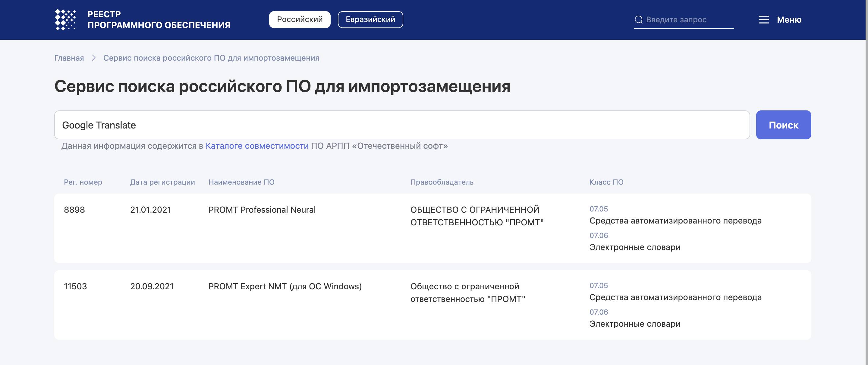The height and width of the screenshot is (365, 868).
Task: Click rights holder 'ОБЩЕСТВО С ОГРАНИЧЕННОЙ ОТВЕТСТВЕННОСТЬЮ "ПРОМТ"' in uppercase
Action: 477,216
